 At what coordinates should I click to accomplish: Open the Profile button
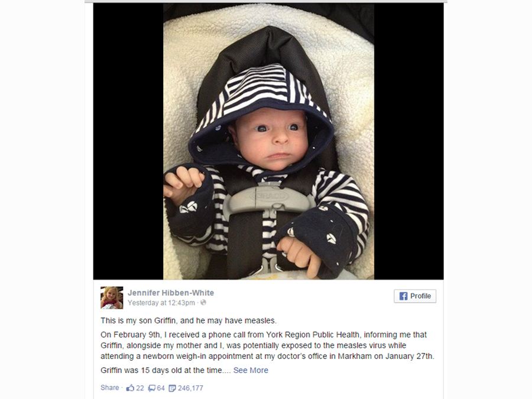[415, 296]
